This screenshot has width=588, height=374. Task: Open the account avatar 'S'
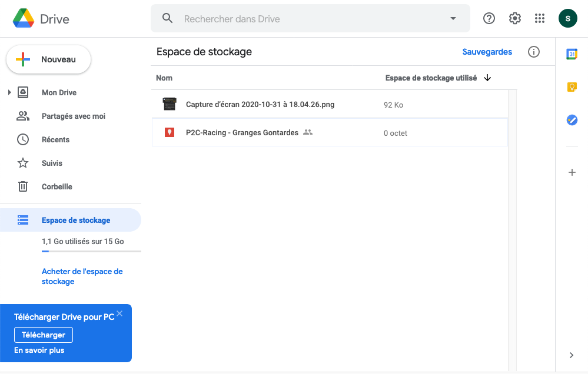coord(568,18)
